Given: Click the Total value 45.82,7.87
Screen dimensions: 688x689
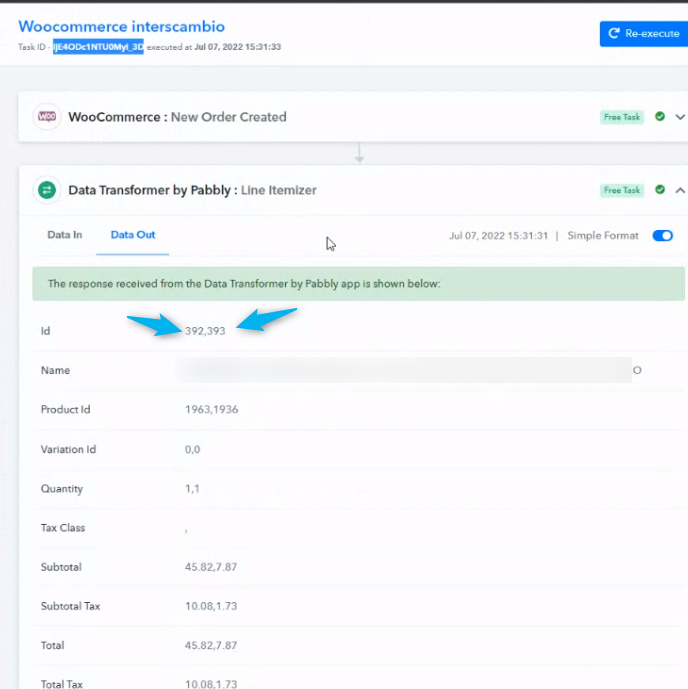Looking at the screenshot, I should point(211,645).
